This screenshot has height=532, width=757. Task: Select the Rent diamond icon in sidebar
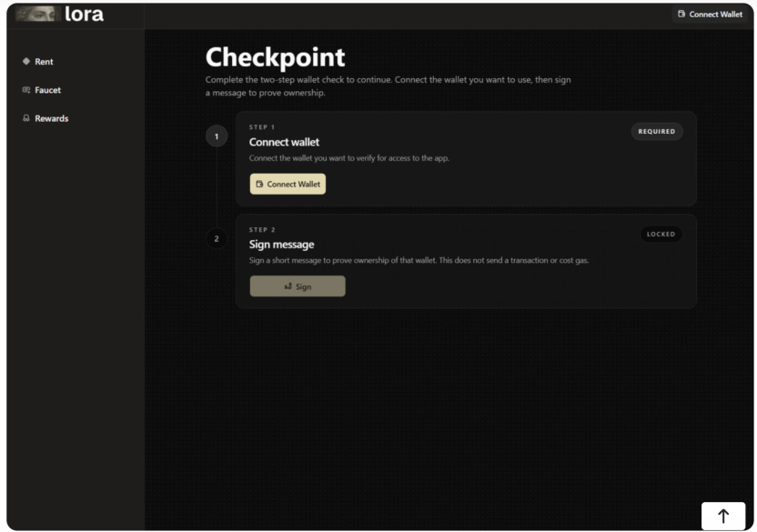[26, 61]
